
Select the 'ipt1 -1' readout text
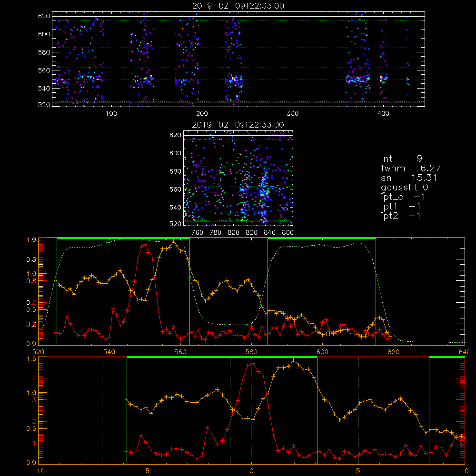[401, 207]
